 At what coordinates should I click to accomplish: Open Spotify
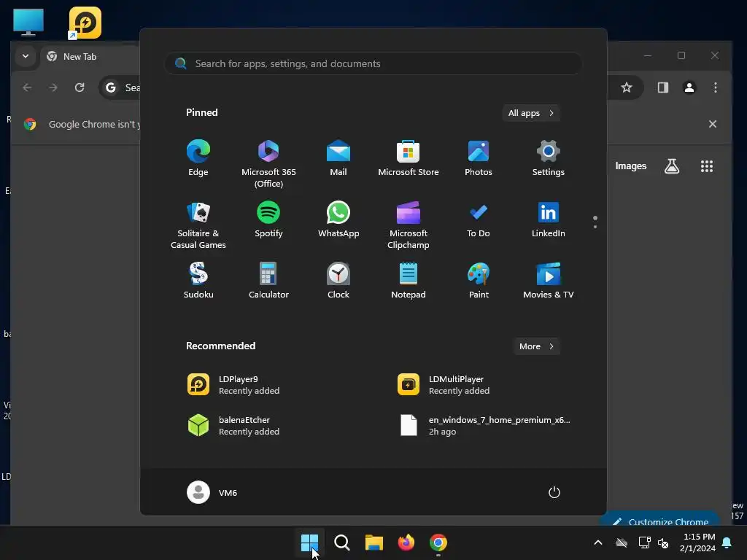[268, 219]
